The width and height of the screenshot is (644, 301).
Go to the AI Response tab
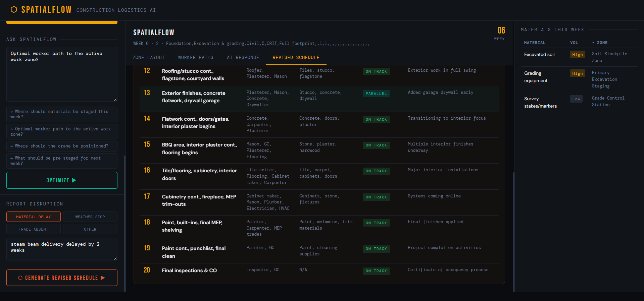243,58
